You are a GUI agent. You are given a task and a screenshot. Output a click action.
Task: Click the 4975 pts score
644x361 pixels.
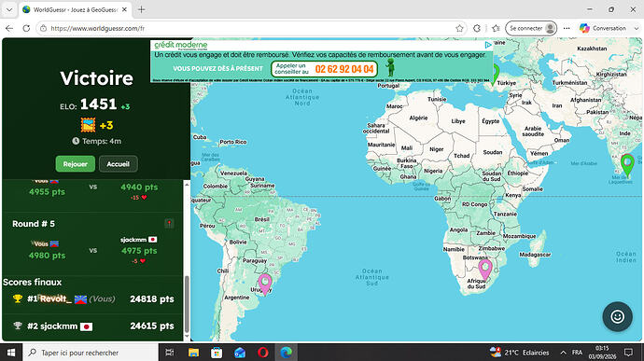pyautogui.click(x=139, y=251)
